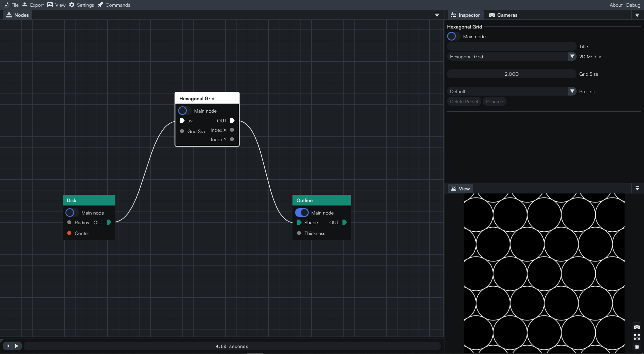This screenshot has height=354, width=644.
Task: Open the Settings menu
Action: [x=82, y=5]
